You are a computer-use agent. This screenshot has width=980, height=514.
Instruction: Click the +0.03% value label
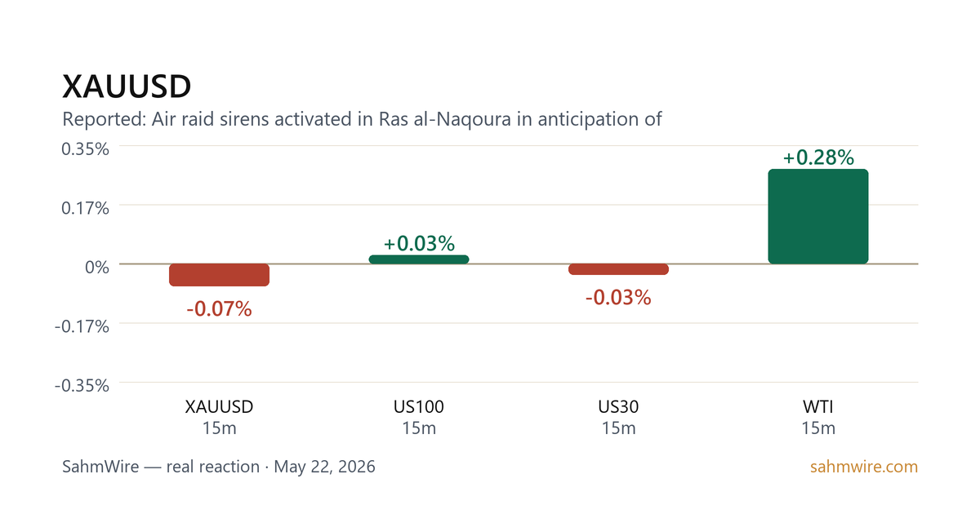[419, 243]
